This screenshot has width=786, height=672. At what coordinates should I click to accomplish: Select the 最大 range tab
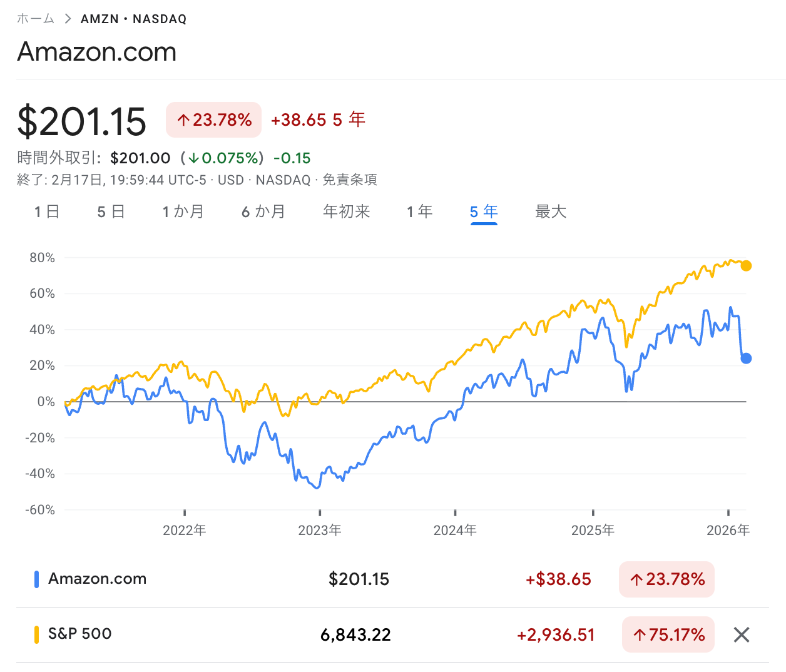click(551, 212)
